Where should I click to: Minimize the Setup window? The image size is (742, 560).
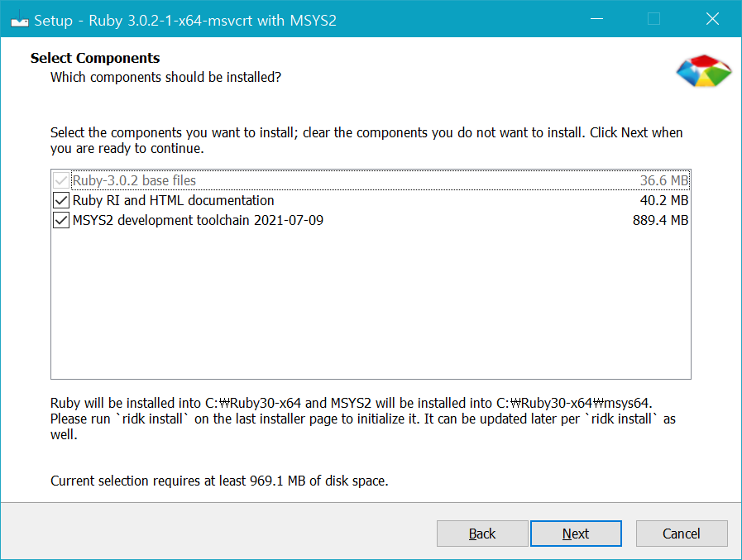click(x=596, y=19)
